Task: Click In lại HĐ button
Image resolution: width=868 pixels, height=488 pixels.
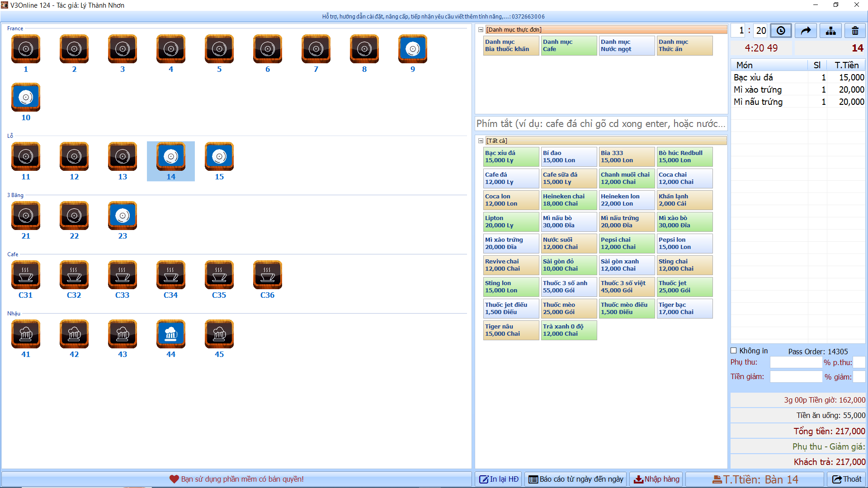Action: (499, 479)
